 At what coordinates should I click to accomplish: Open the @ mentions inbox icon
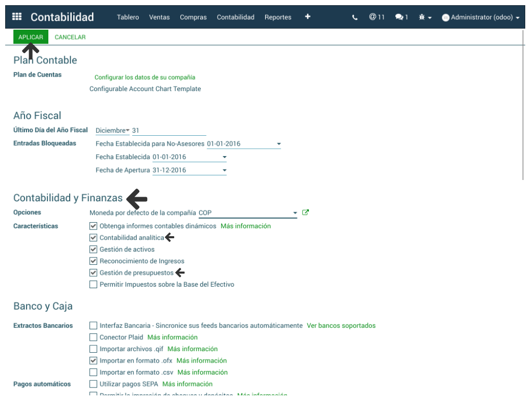pos(377,17)
